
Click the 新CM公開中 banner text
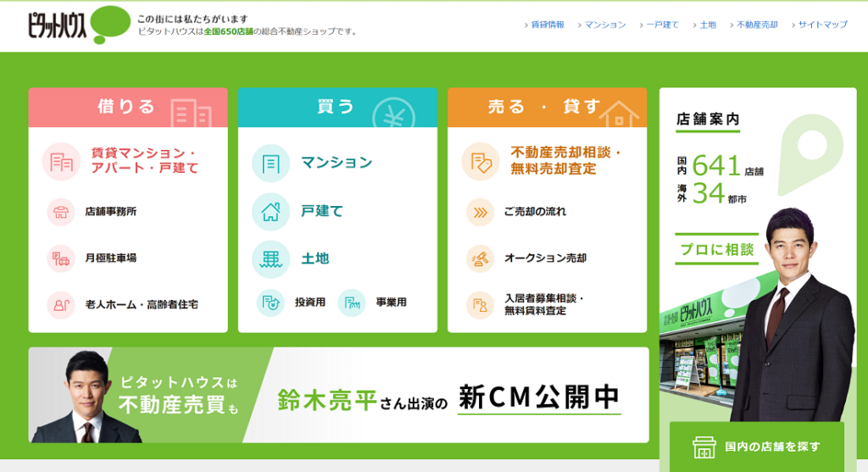coord(539,397)
